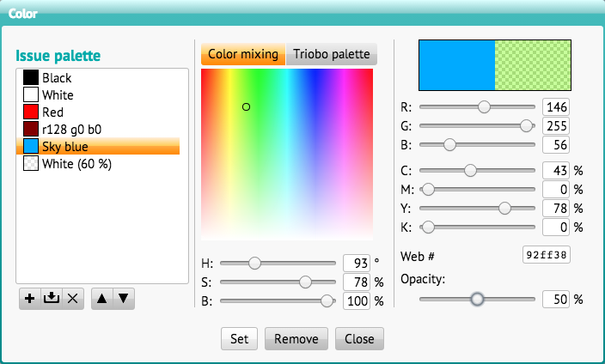Click the X icon to delete the color
This screenshot has height=364, width=605.
[x=72, y=299]
